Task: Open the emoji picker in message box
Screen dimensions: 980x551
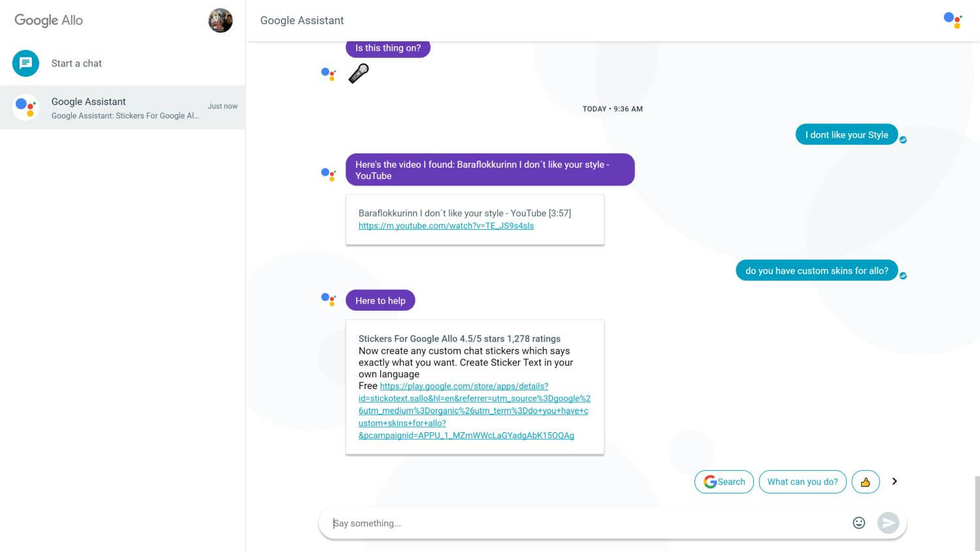Action: point(858,522)
